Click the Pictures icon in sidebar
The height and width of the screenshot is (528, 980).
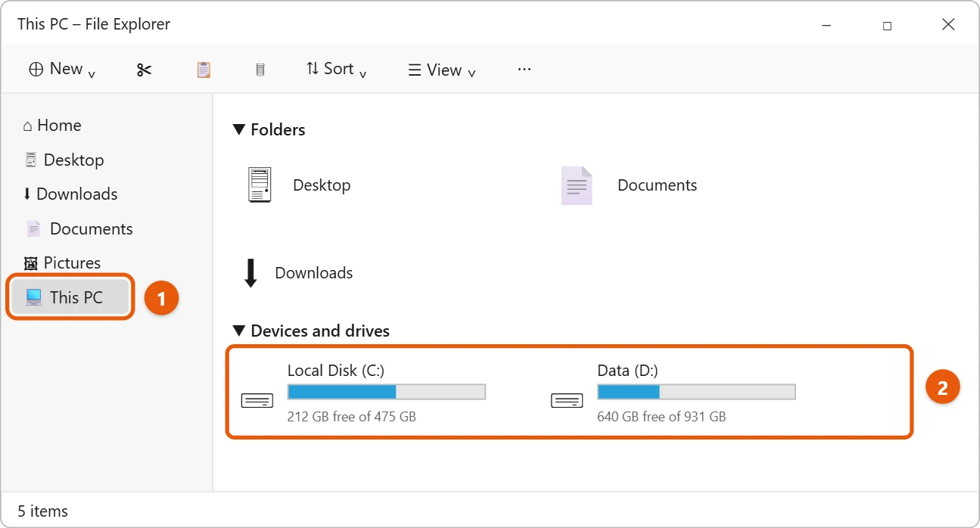(31, 263)
